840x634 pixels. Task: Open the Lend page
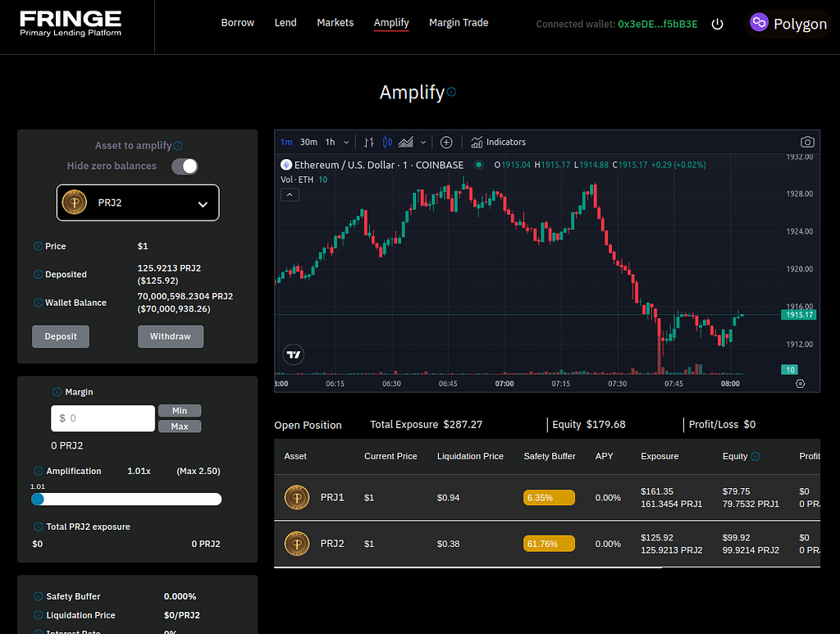click(285, 22)
